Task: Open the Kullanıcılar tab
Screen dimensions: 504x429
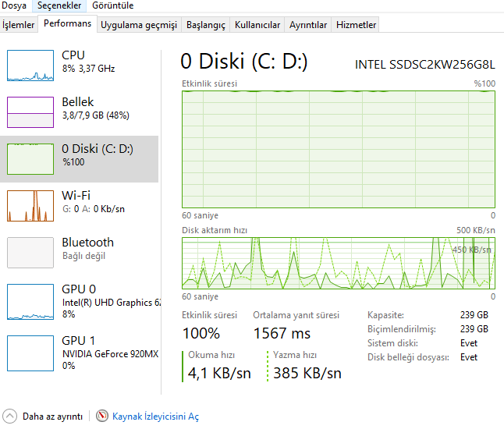Action: (257, 25)
